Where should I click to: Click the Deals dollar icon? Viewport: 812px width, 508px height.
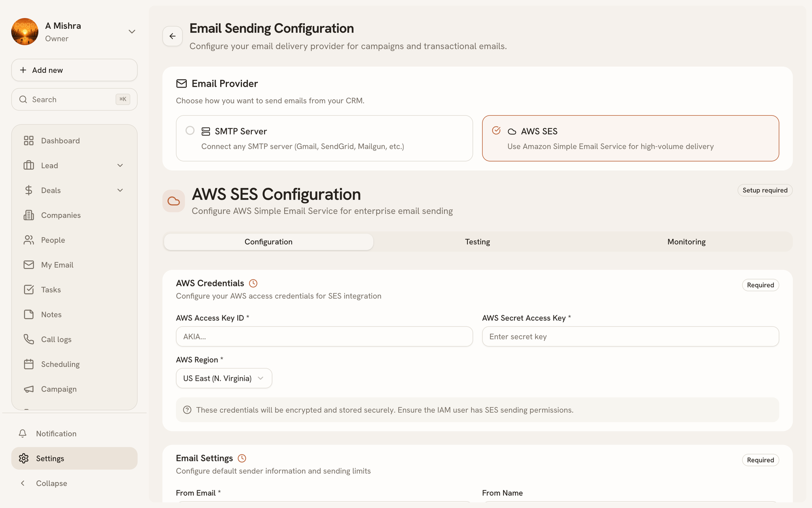pos(29,190)
